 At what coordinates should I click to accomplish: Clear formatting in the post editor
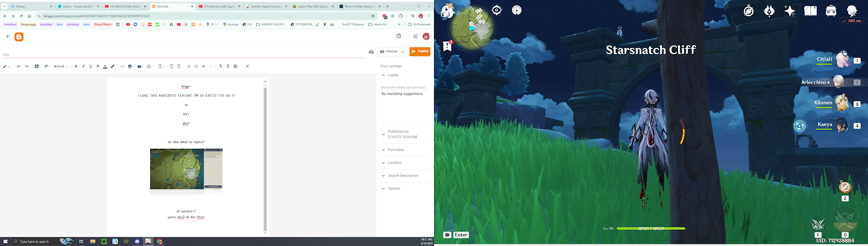(247, 66)
